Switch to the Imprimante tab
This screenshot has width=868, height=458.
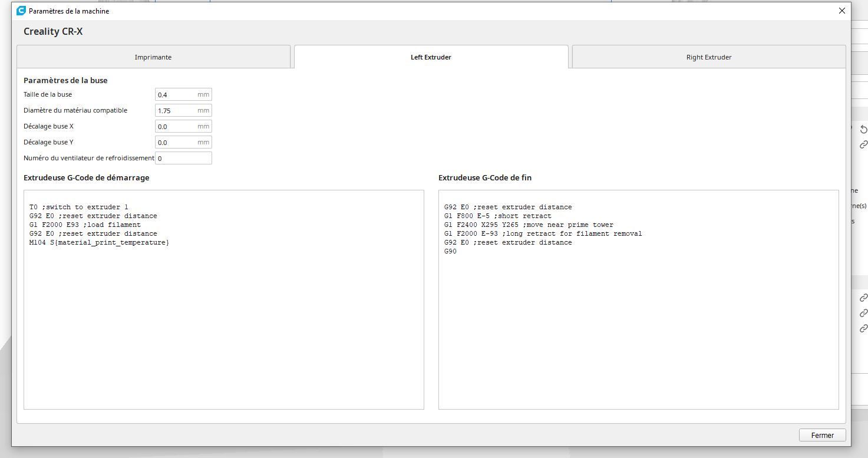pos(153,57)
